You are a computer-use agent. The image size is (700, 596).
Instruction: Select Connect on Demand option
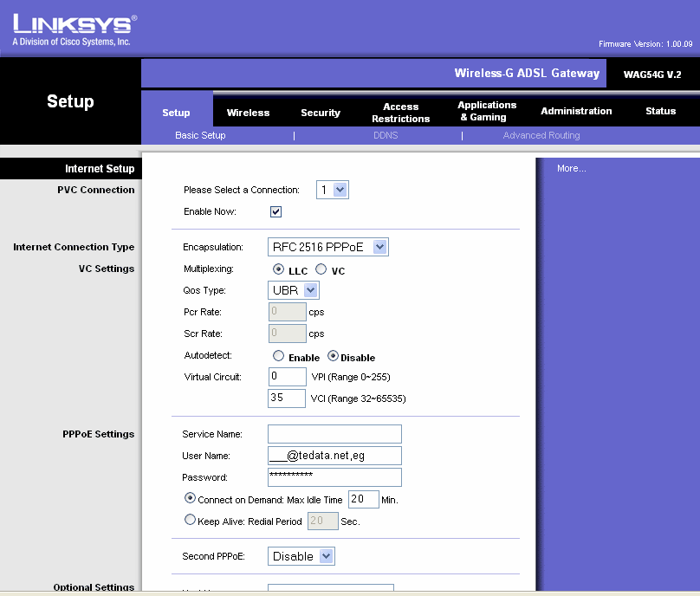coord(191,498)
